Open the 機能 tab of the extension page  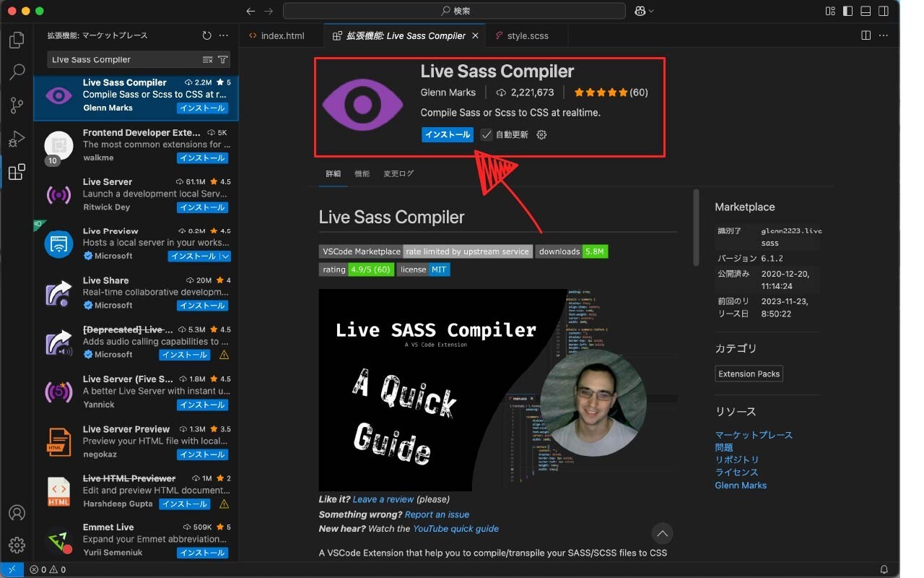coord(362,173)
